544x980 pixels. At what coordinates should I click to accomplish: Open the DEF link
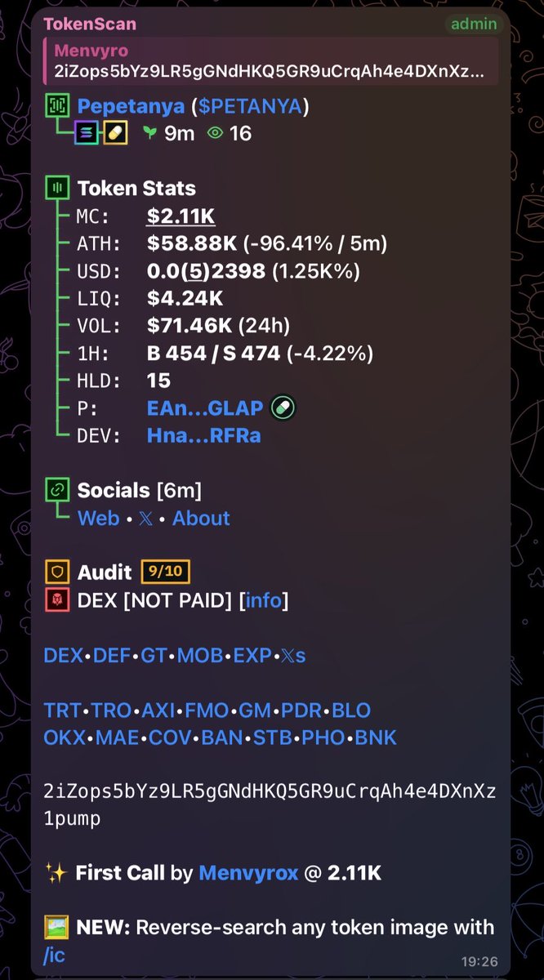pos(112,655)
